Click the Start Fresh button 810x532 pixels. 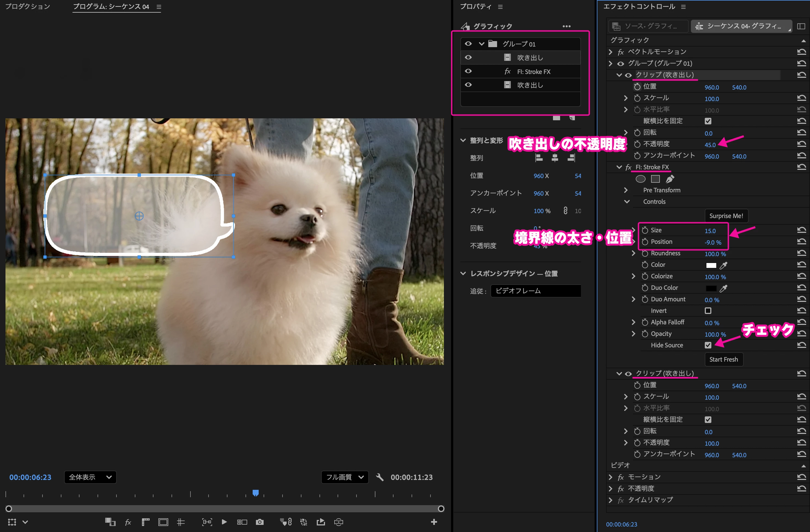tap(724, 359)
